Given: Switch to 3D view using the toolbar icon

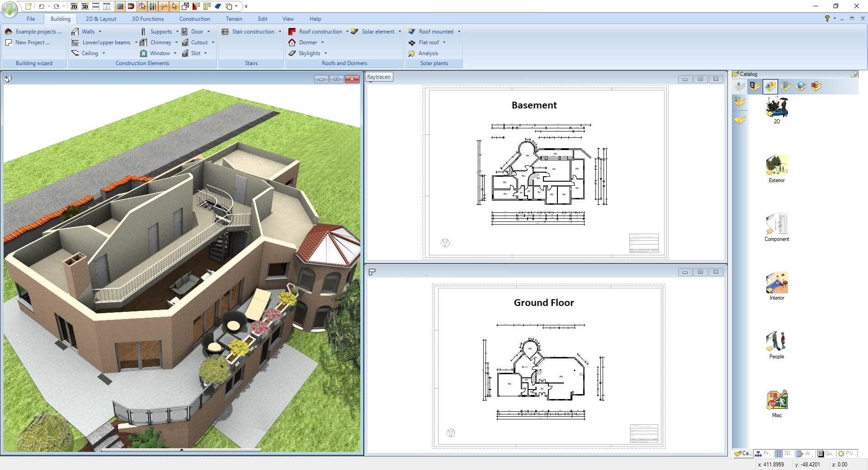Looking at the screenshot, I should point(85,7).
